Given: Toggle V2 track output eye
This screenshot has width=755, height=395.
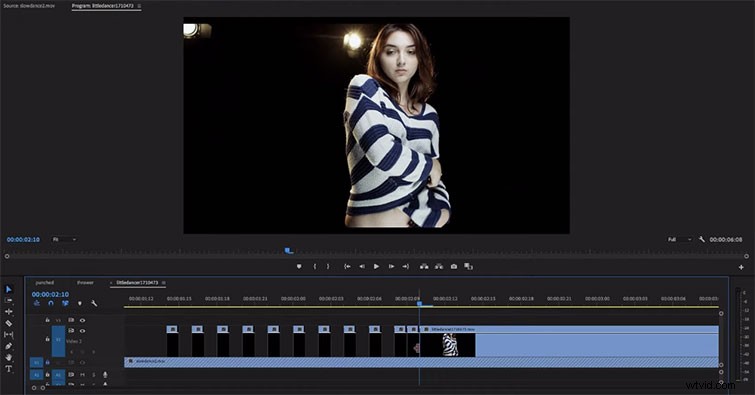Looking at the screenshot, I should point(82,331).
